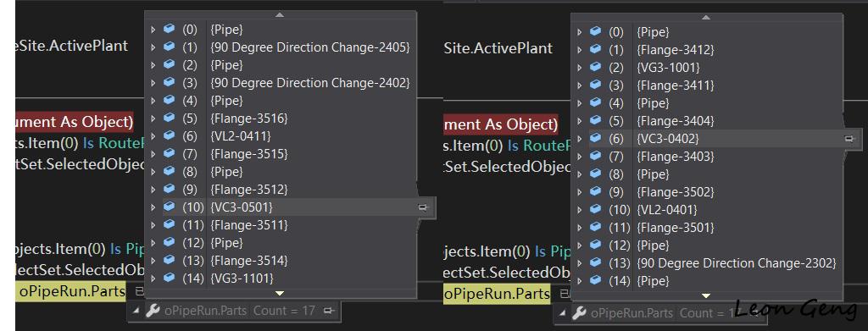Click wrench icon beside right oPipeRun.Parts Count
This screenshot has height=331, width=868.
(x=579, y=313)
